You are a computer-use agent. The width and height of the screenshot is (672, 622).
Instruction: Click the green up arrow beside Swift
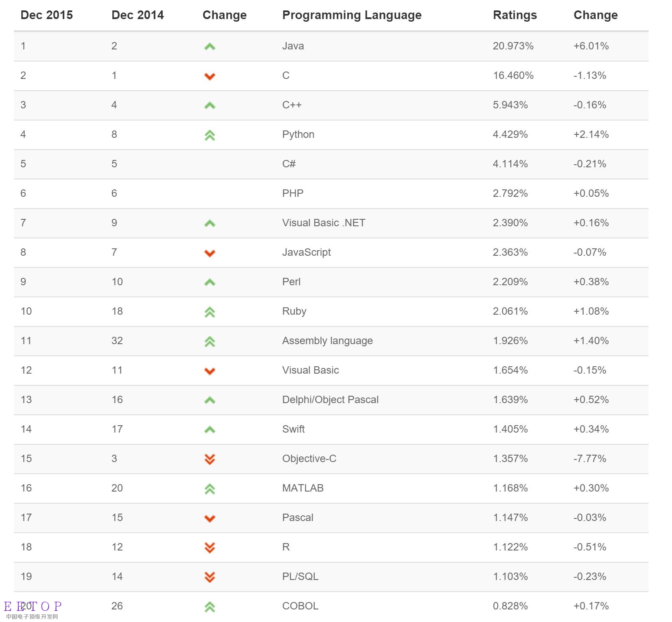point(210,430)
